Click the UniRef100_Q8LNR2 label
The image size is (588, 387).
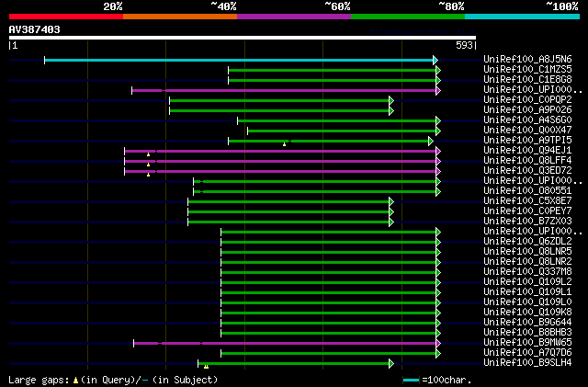(x=527, y=262)
